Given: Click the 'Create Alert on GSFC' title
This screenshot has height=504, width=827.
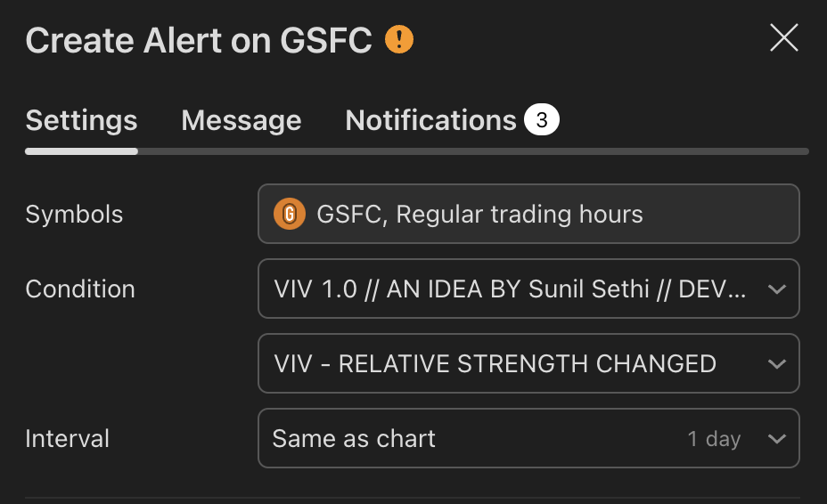Looking at the screenshot, I should click(x=198, y=40).
